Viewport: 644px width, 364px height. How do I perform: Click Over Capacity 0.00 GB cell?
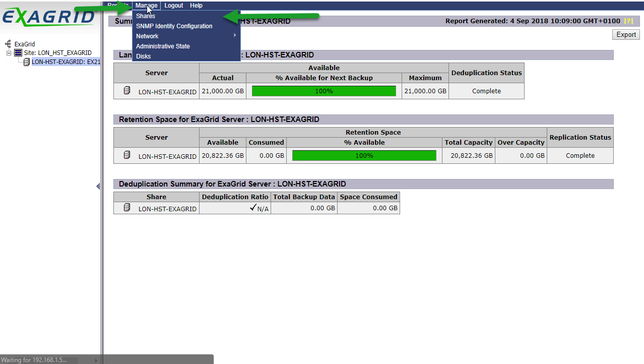521,156
